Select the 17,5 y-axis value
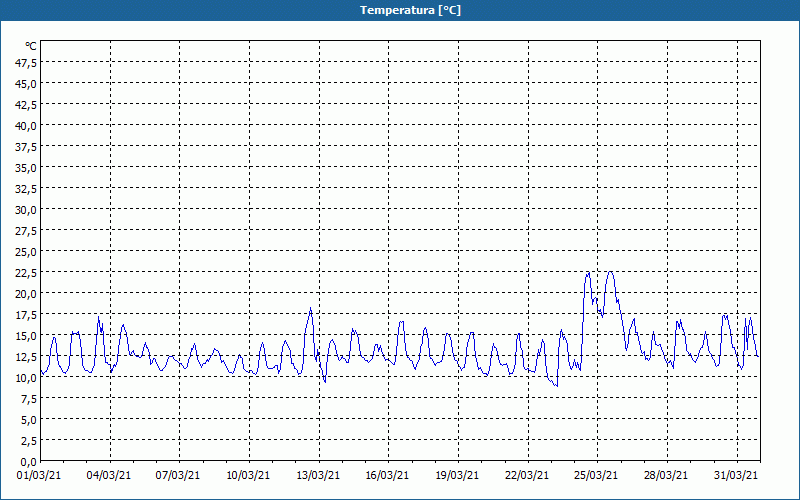The image size is (800, 500). click(x=27, y=315)
